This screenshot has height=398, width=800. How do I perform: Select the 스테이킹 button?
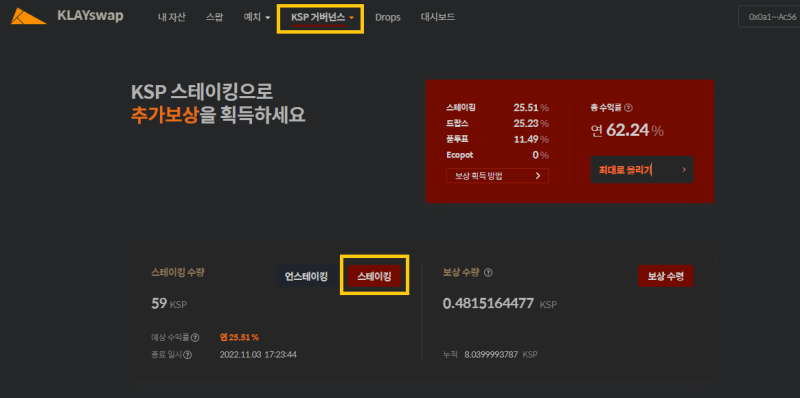pyautogui.click(x=374, y=277)
